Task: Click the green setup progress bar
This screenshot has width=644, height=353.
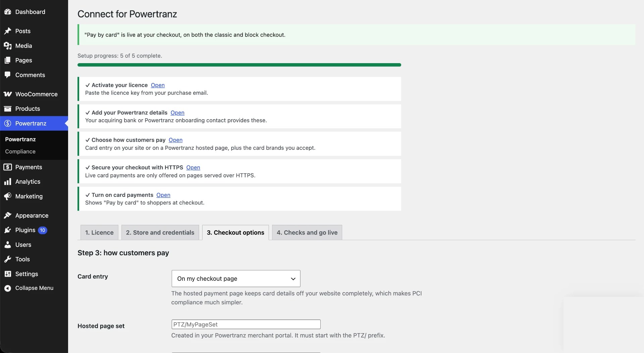Action: pyautogui.click(x=239, y=65)
